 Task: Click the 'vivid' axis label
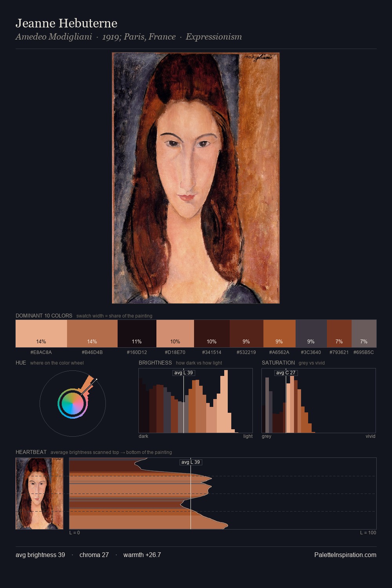(x=370, y=436)
